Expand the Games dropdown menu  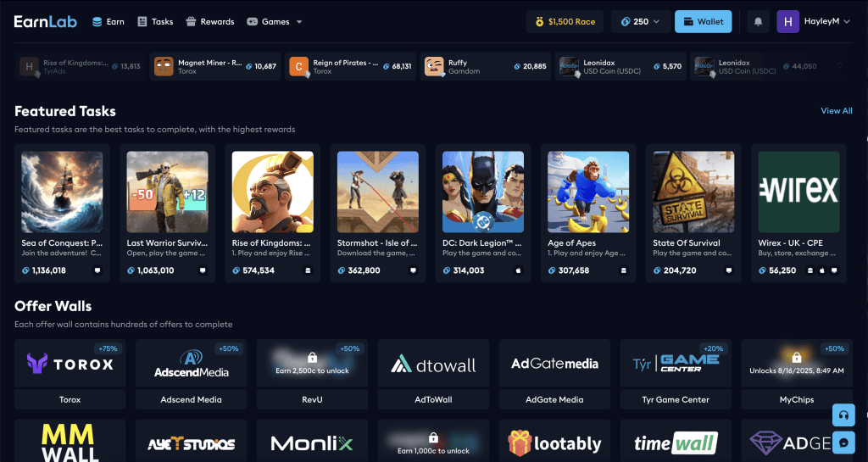(274, 21)
